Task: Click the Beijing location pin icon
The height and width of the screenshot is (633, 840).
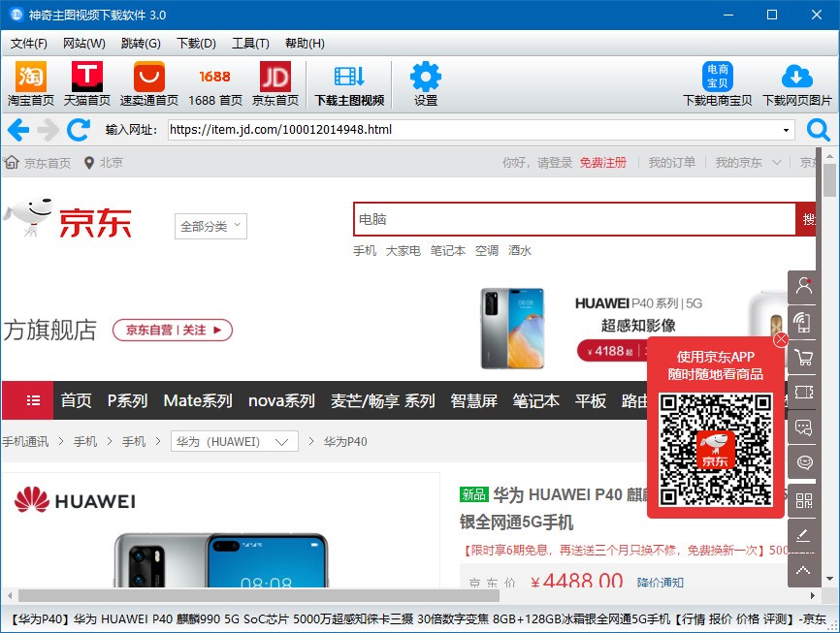Action: point(89,163)
